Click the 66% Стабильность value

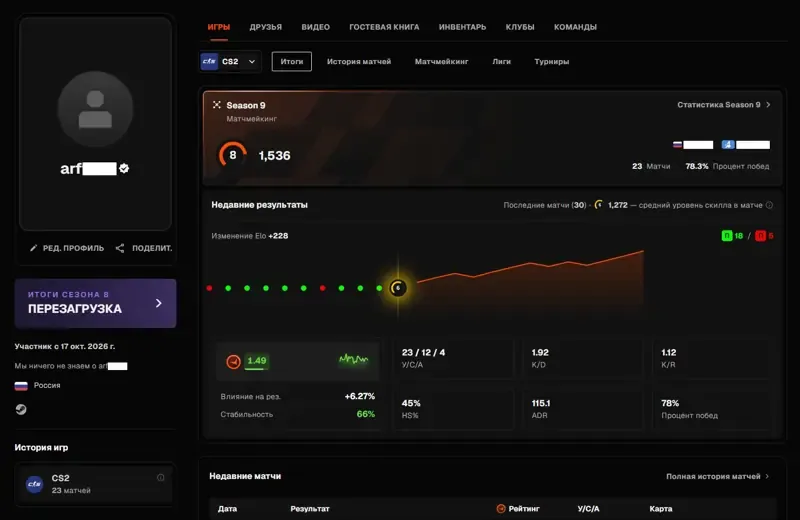pos(365,414)
